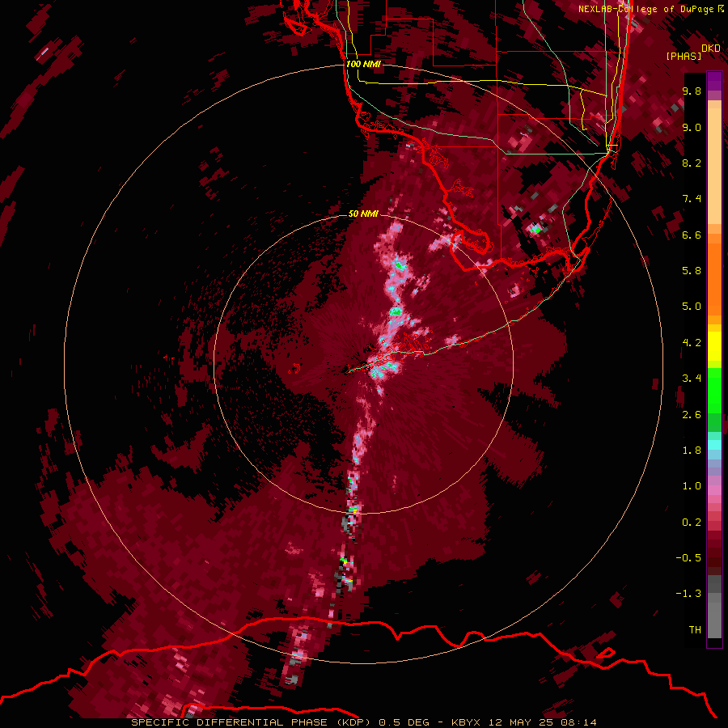Select the -1.3 value on the color scale
The height and width of the screenshot is (728, 728).
click(688, 594)
